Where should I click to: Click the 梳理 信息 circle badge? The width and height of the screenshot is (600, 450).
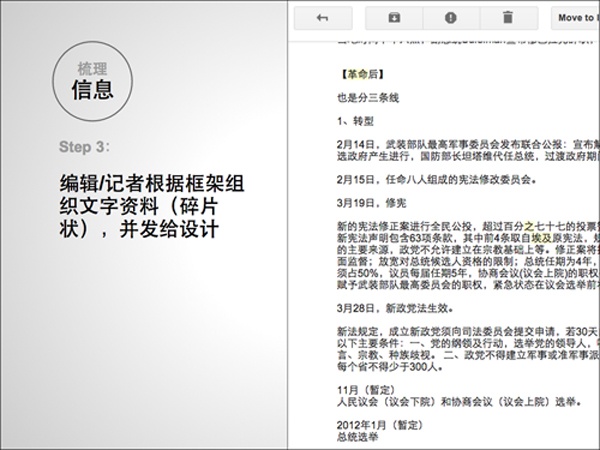pyautogui.click(x=93, y=82)
